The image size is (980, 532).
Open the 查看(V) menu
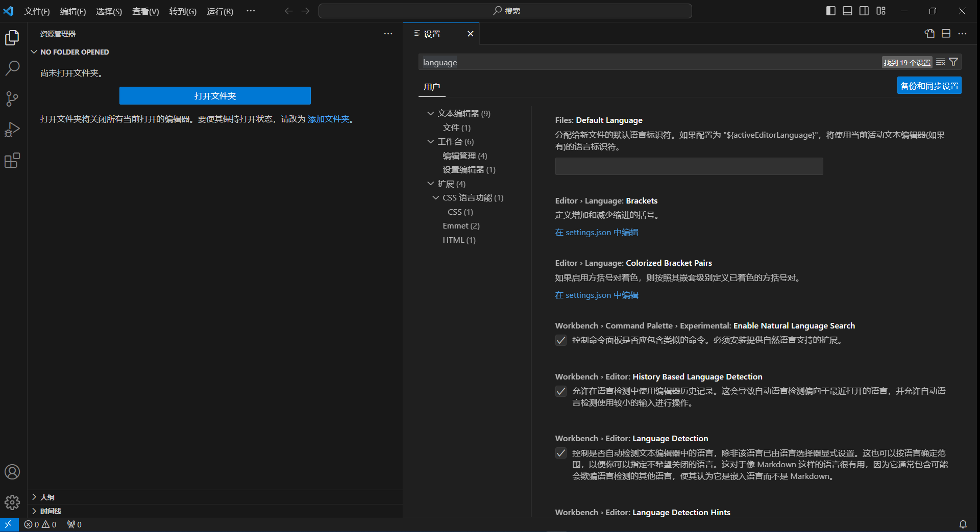(x=145, y=11)
